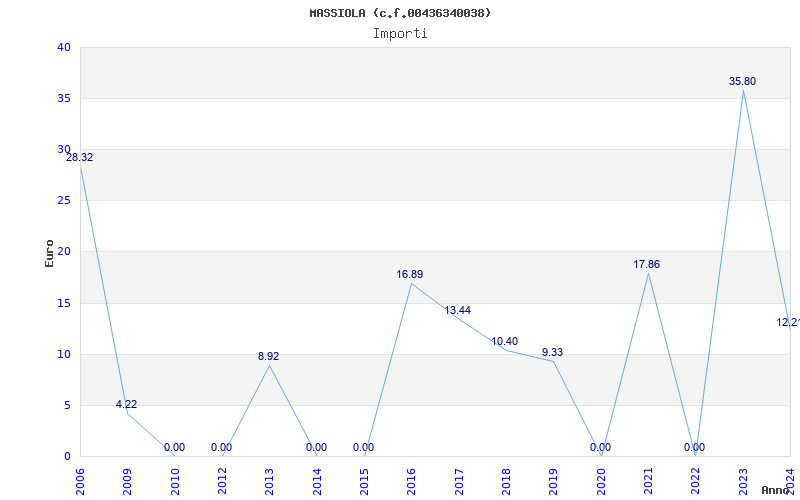Click the 0.00 value for year 2014
Viewport: 800px width, 500px height.
316,447
